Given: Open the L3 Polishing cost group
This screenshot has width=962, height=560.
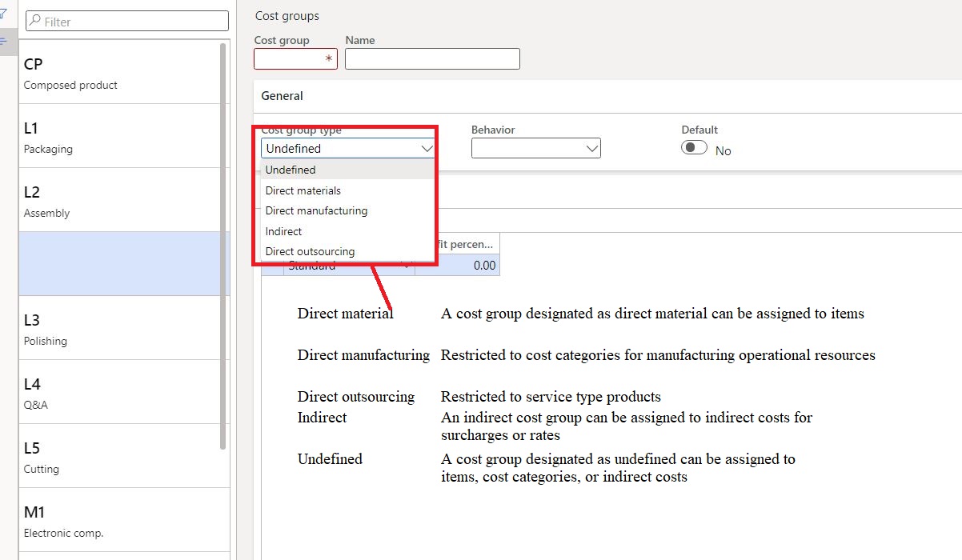Looking at the screenshot, I should click(x=120, y=329).
